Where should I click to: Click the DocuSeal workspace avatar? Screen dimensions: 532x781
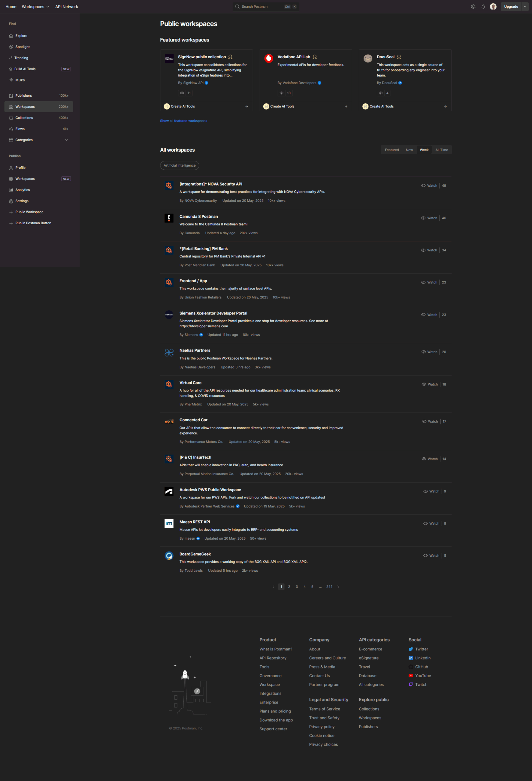(x=368, y=59)
